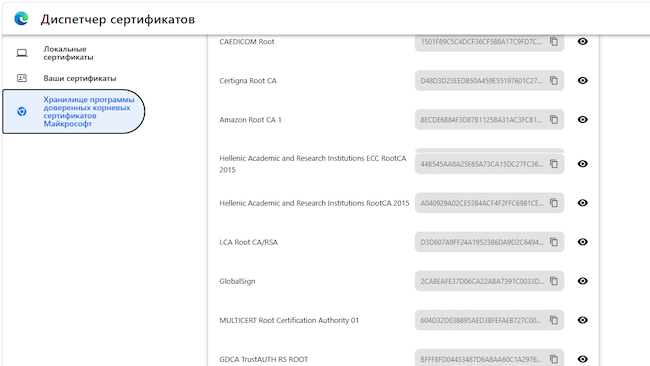Image resolution: width=650 pixels, height=366 pixels.
Task: Copy hash for Hellenic ECC RootCA 2015
Action: (x=554, y=164)
